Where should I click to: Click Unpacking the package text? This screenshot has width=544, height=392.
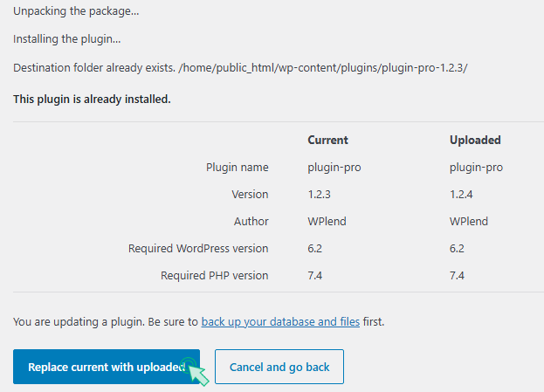pyautogui.click(x=76, y=11)
